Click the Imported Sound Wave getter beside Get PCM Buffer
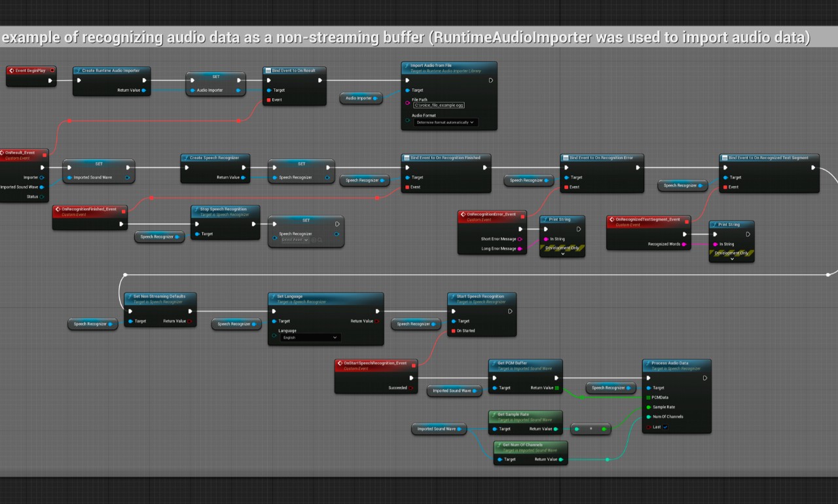 coord(454,391)
